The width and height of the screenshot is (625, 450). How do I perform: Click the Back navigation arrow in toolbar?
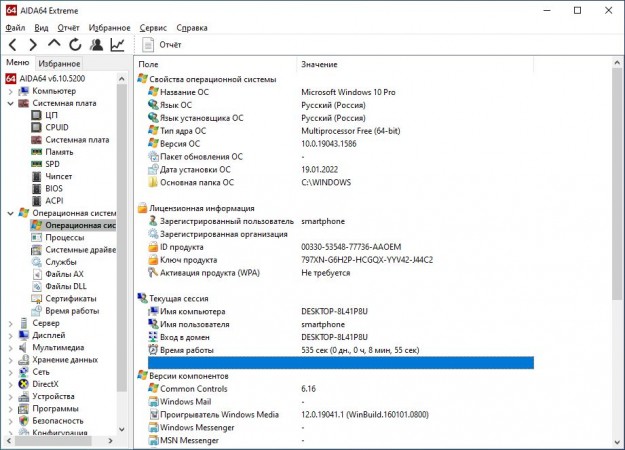coord(12,45)
